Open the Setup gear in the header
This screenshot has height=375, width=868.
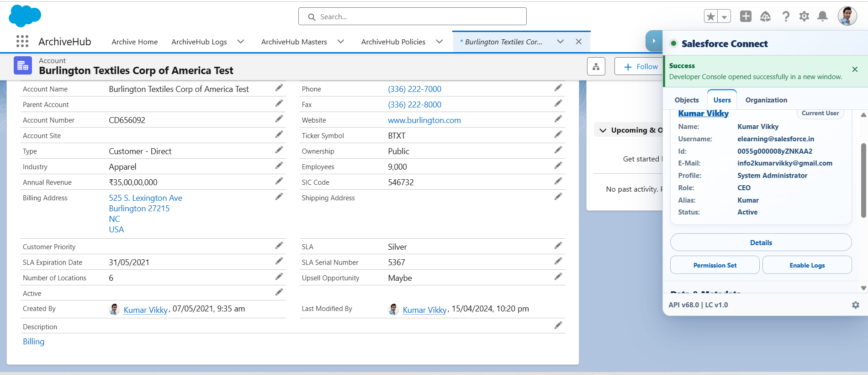coord(804,16)
